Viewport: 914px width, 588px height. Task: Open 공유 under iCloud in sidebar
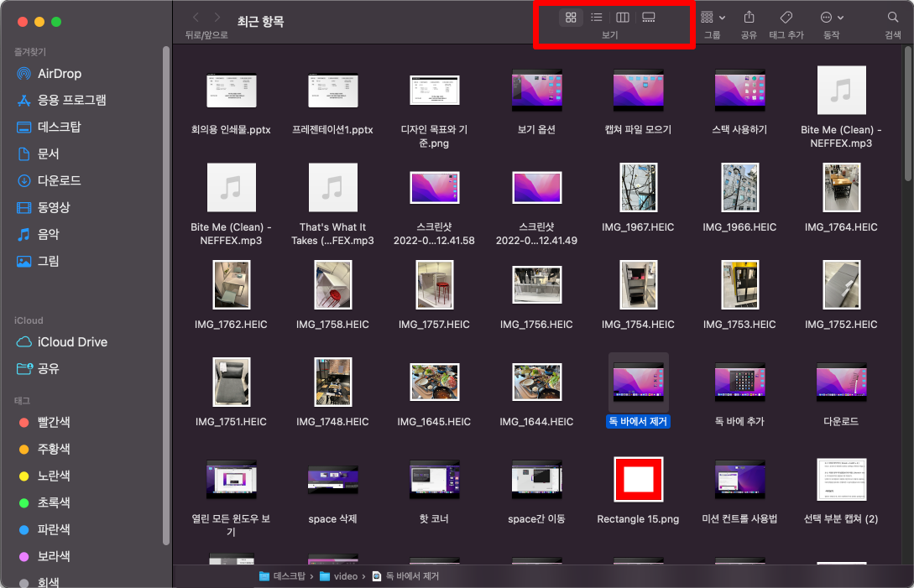tap(39, 369)
